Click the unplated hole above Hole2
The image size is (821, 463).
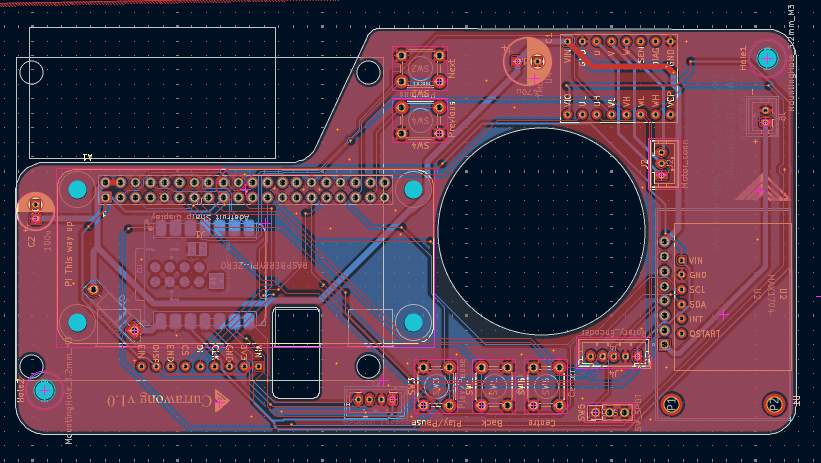coord(31,366)
